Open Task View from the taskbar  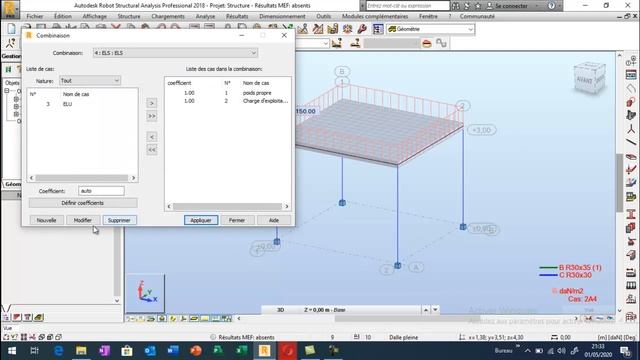point(34,351)
